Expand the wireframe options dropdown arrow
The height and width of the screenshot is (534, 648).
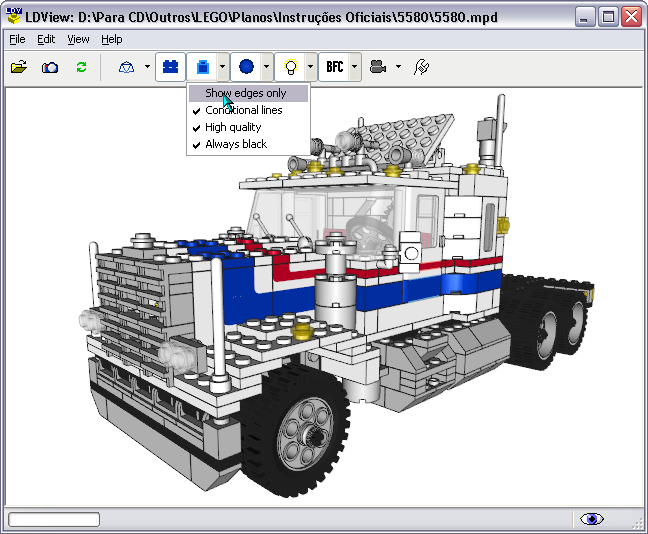tap(148, 67)
